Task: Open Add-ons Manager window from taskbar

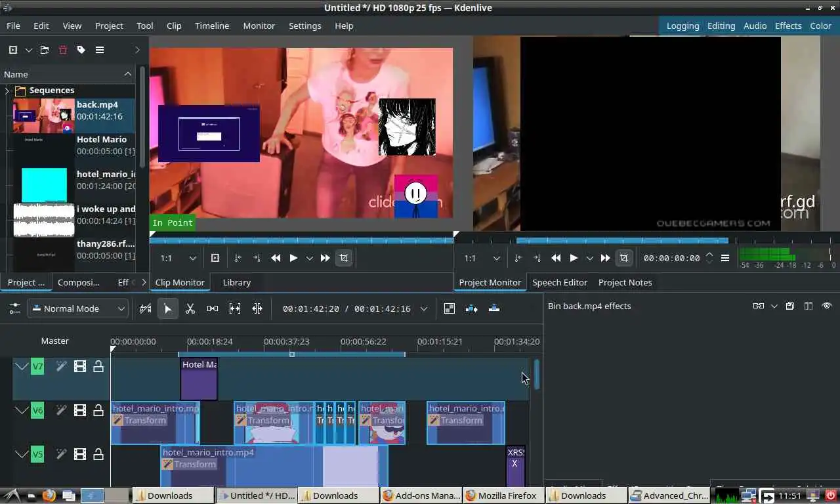Action: [420, 495]
